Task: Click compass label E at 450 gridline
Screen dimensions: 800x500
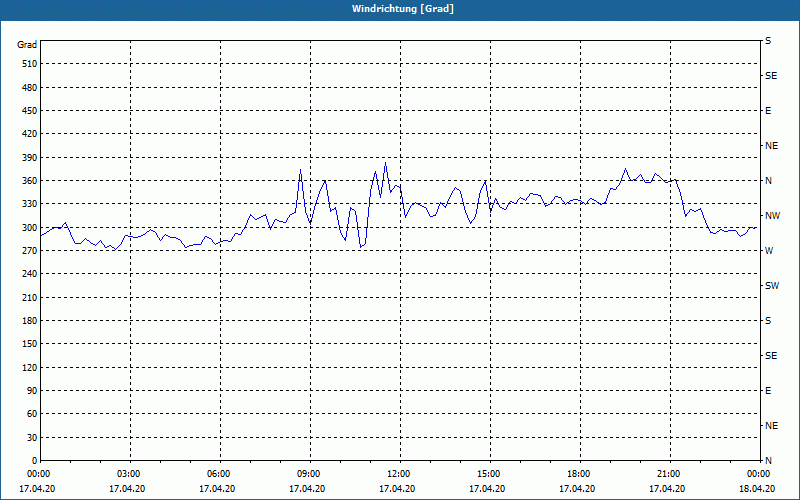Action: [x=768, y=111]
